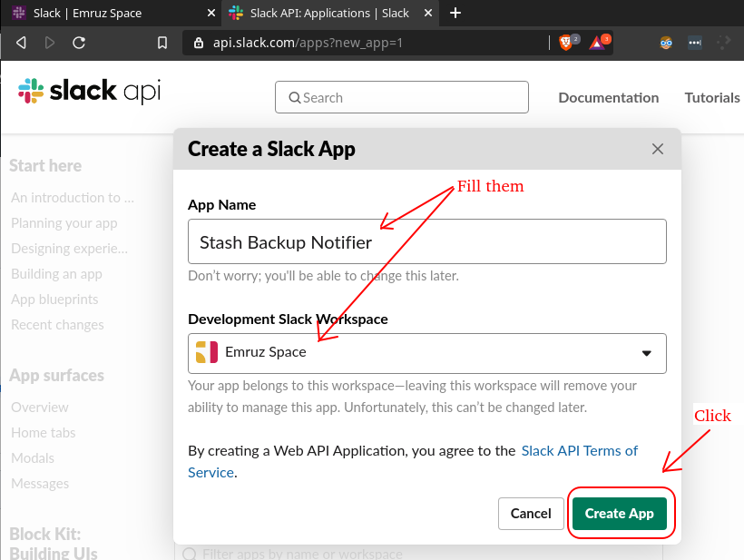Click the Create App button

point(619,513)
